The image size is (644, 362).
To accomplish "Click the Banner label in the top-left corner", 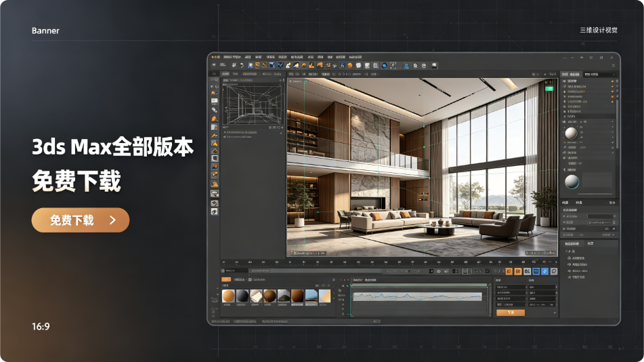I will click(45, 31).
